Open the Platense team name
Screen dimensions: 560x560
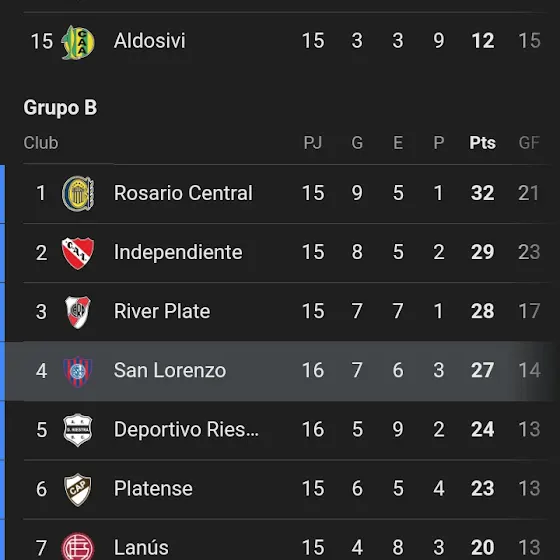click(153, 488)
